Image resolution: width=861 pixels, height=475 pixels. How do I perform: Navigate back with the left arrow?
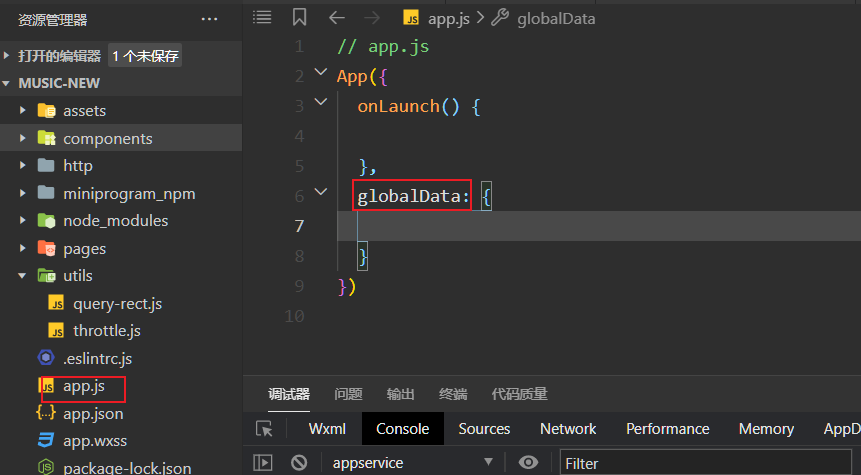(x=337, y=17)
